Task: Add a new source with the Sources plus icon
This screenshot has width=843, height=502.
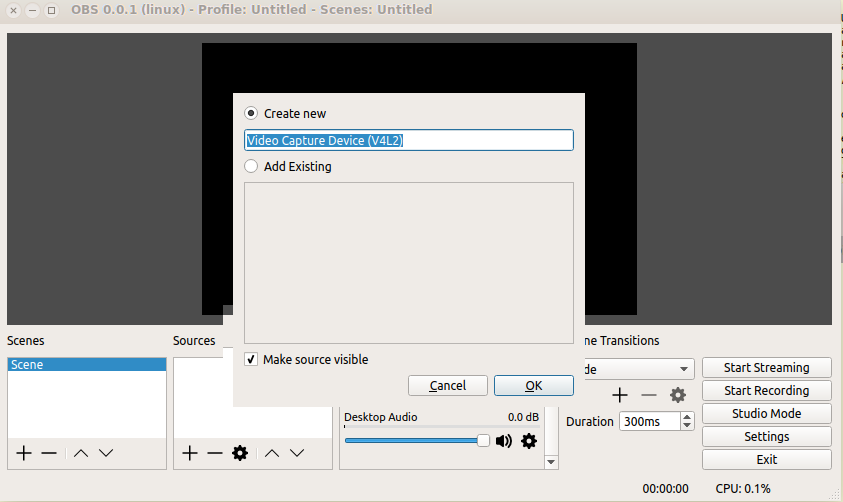Action: click(x=190, y=453)
